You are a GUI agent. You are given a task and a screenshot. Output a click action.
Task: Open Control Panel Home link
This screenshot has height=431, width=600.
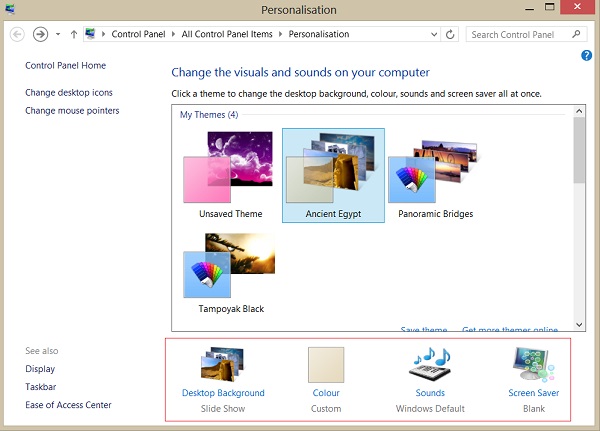tap(65, 65)
